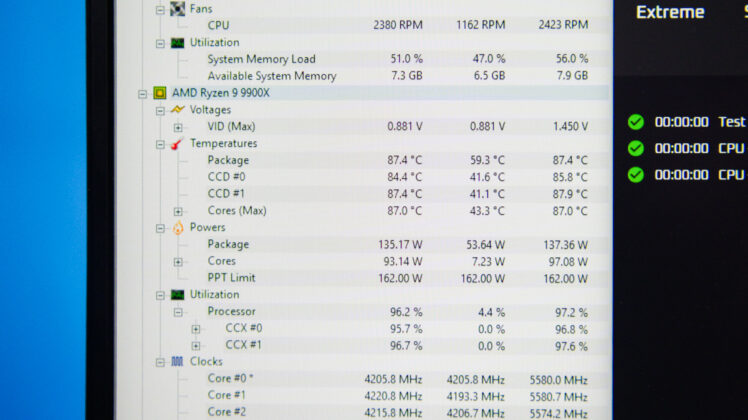Click the 1.450 V maximum VID value

(570, 126)
